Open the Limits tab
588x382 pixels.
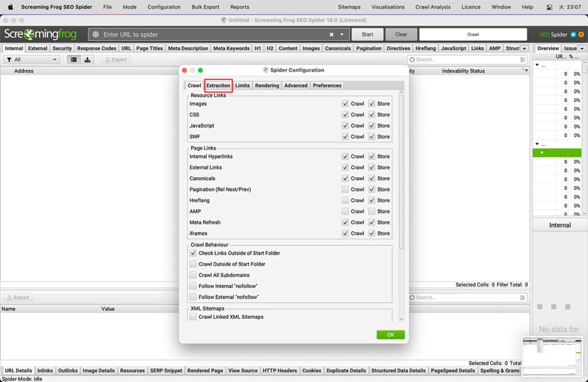(x=242, y=85)
